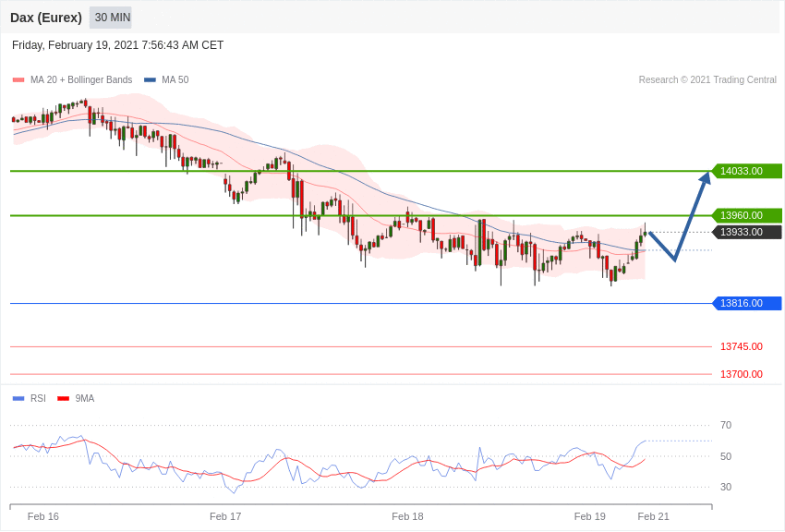785x532 pixels.
Task: Click the 9MA red legend swatch
Action: (x=63, y=398)
